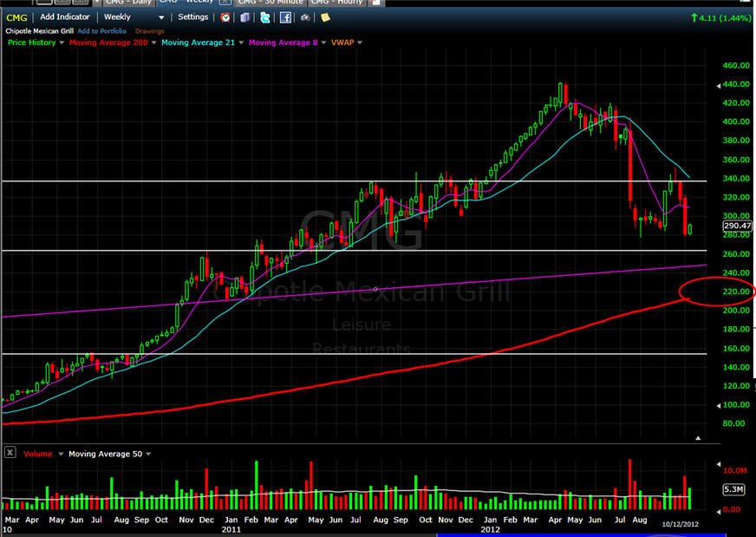
Task: Switch to the CMG - 30 Minute tab
Action: click(270, 3)
